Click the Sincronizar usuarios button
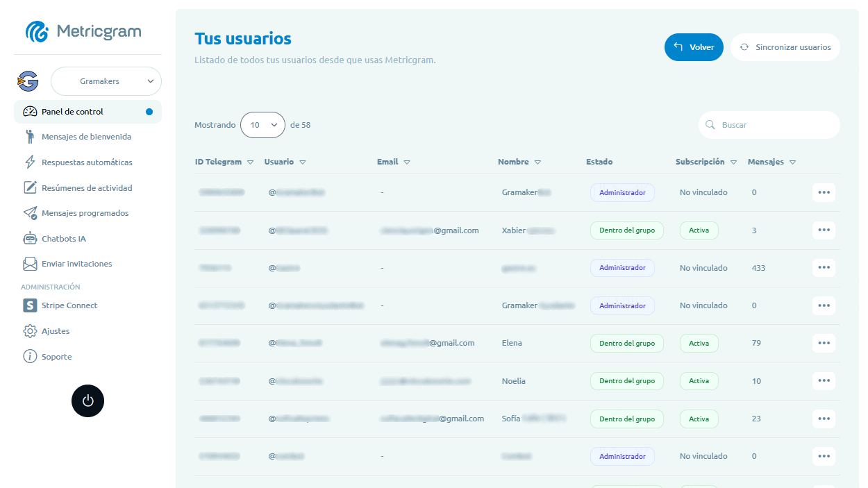The image size is (868, 488). 785,47
